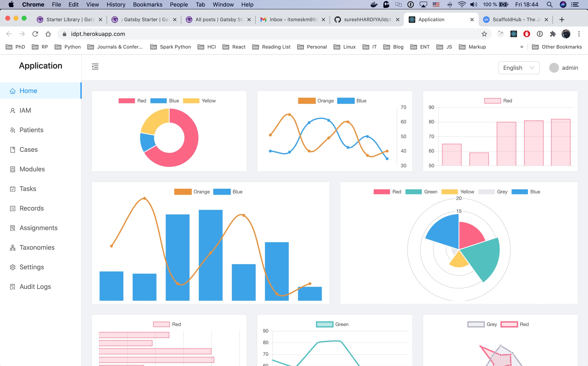Click the Tasks calendar-check icon

[x=13, y=189]
